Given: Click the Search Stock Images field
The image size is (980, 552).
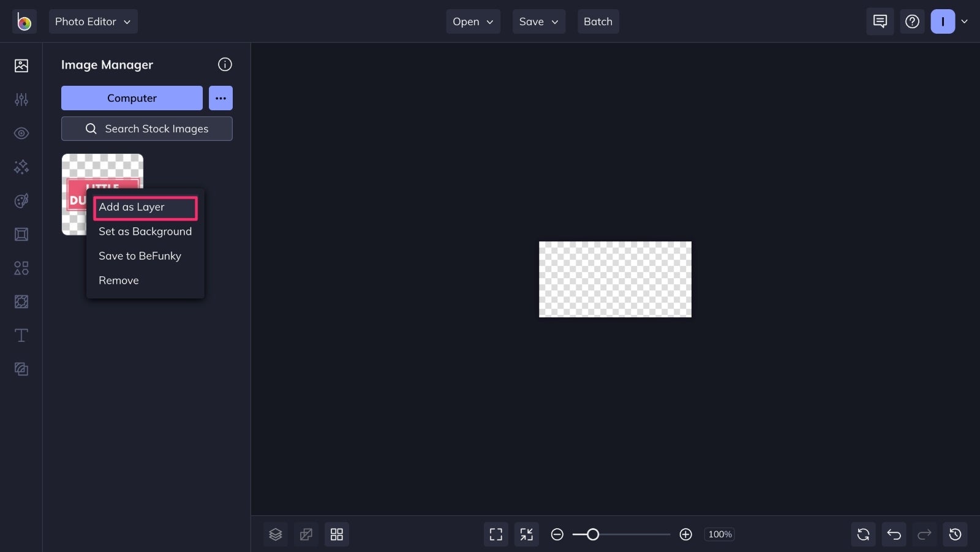Looking at the screenshot, I should (147, 129).
